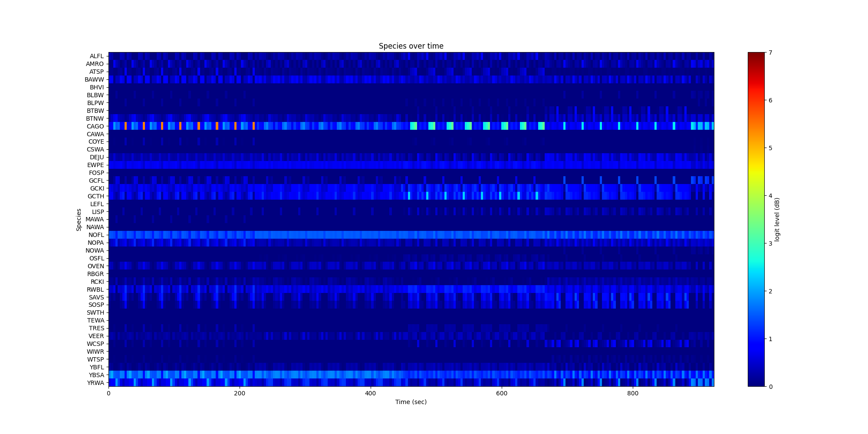The width and height of the screenshot is (868, 434).
Task: Click the 'Time (sec)' x-axis label
Action: coord(411,402)
